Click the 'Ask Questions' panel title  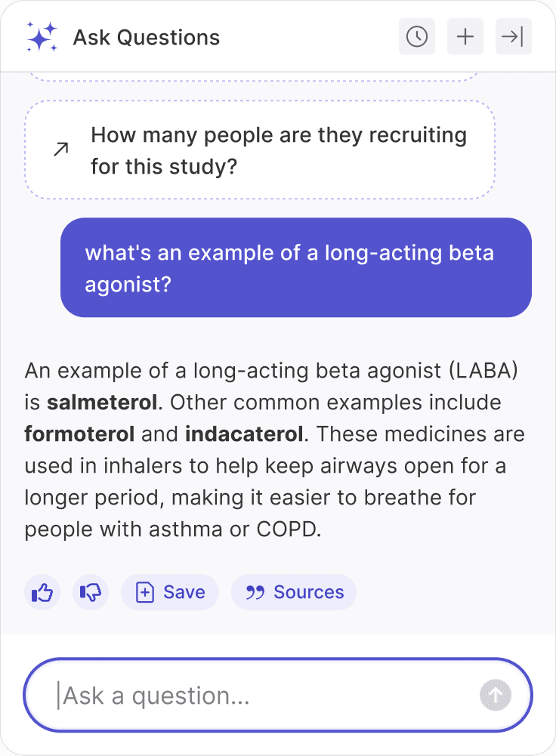(x=147, y=37)
